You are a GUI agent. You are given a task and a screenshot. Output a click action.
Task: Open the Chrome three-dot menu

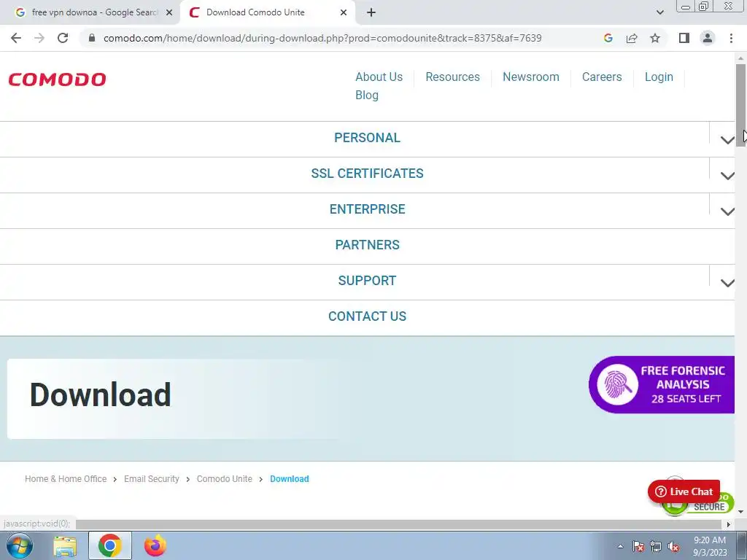[731, 38]
